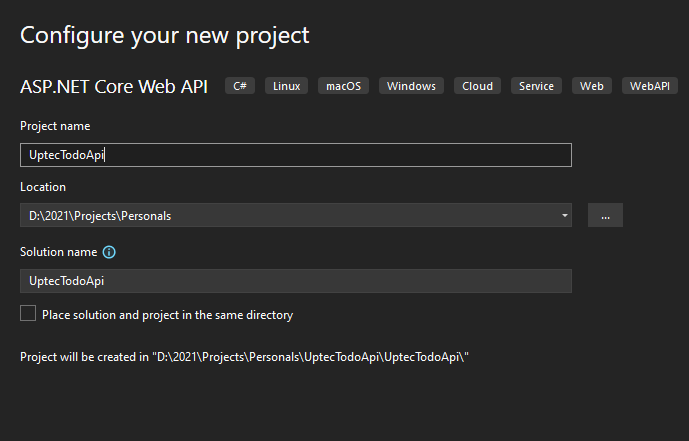Click the 'Project name' field label
689x441 pixels.
pyautogui.click(x=55, y=126)
